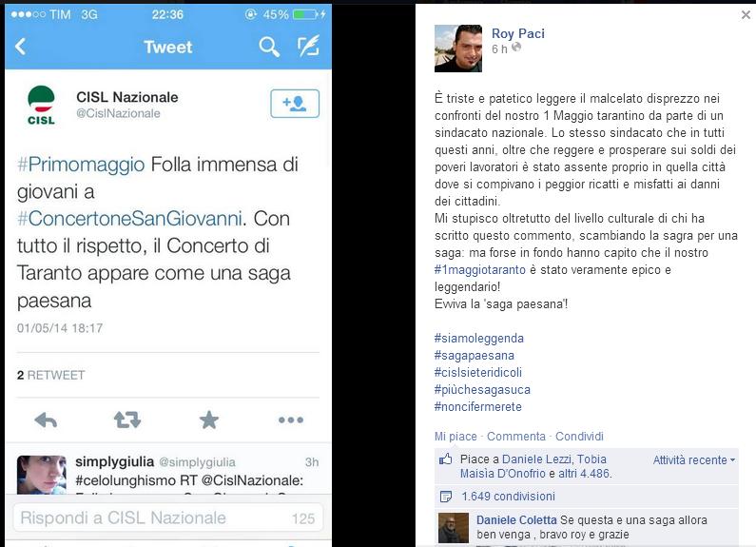
Task: Open the #Primomaggio hashtag
Action: pos(81,165)
